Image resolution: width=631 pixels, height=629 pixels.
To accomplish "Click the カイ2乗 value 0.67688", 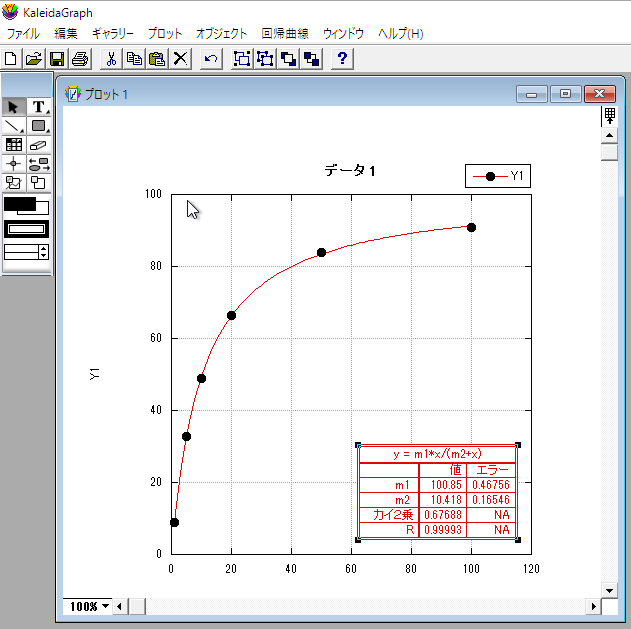I will [x=443, y=515].
